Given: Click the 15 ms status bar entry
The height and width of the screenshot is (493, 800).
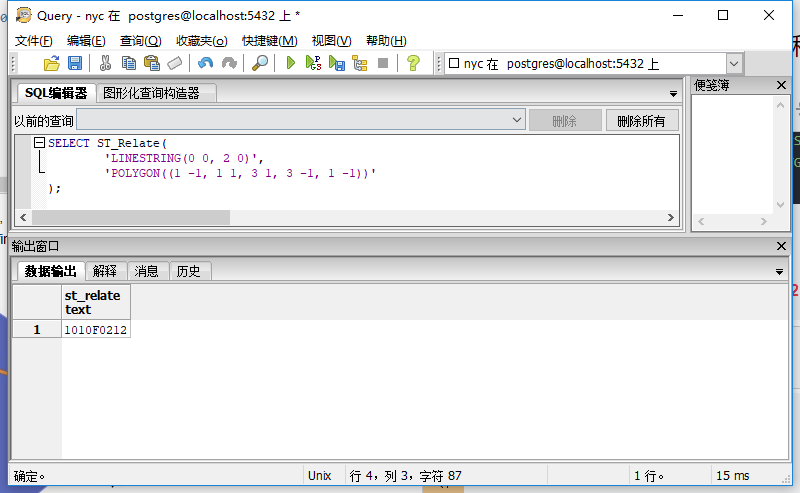Looking at the screenshot, I should pyautogui.click(x=733, y=476).
